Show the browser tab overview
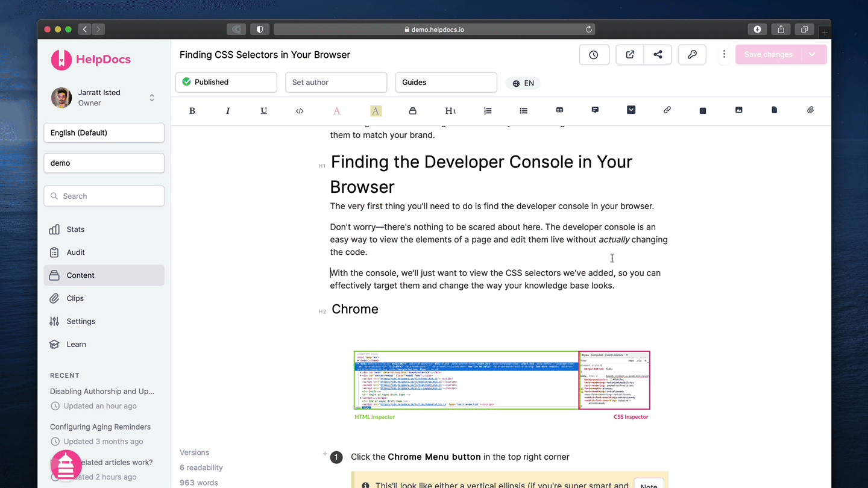 [804, 29]
